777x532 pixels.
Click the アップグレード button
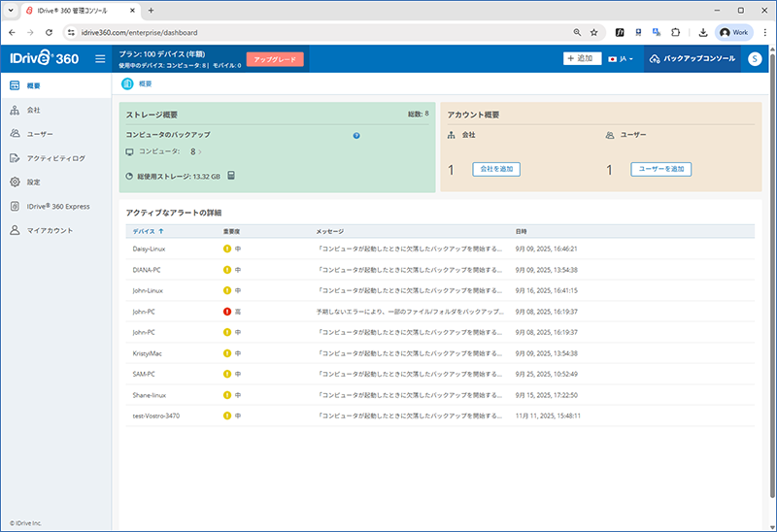pyautogui.click(x=275, y=59)
